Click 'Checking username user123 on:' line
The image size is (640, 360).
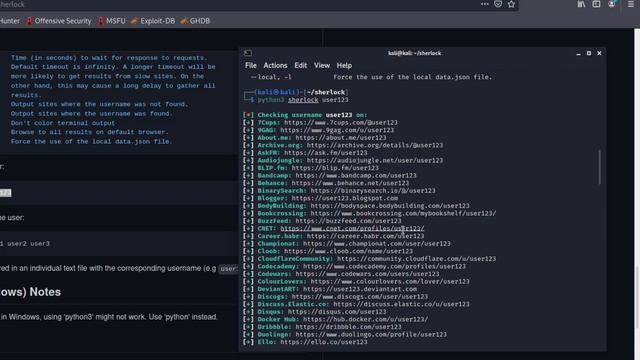[312, 115]
